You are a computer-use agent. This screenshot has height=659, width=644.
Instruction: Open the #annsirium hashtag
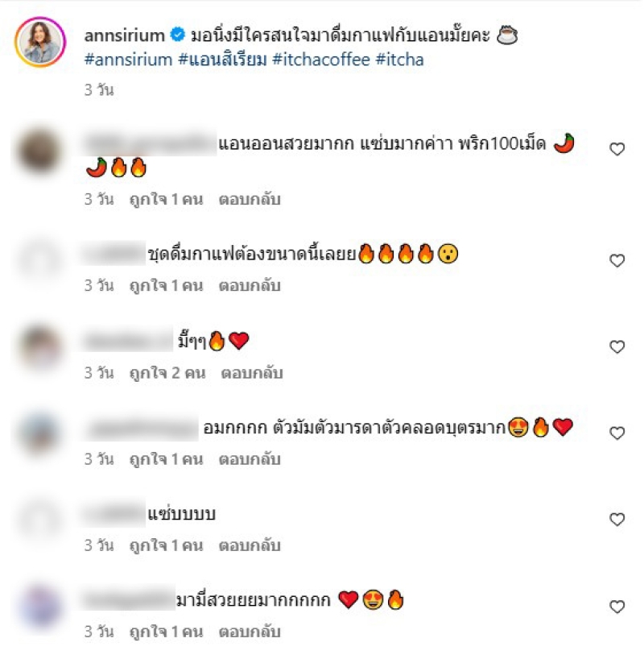128,60
